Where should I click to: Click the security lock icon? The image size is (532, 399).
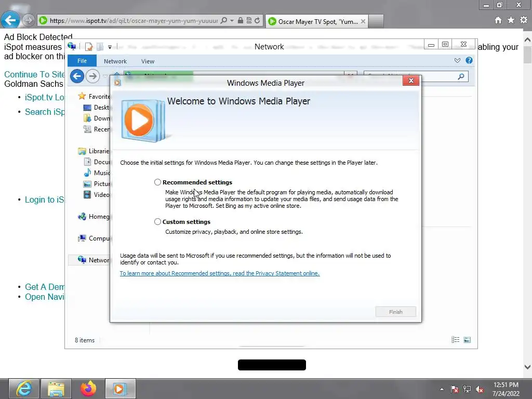(x=241, y=20)
